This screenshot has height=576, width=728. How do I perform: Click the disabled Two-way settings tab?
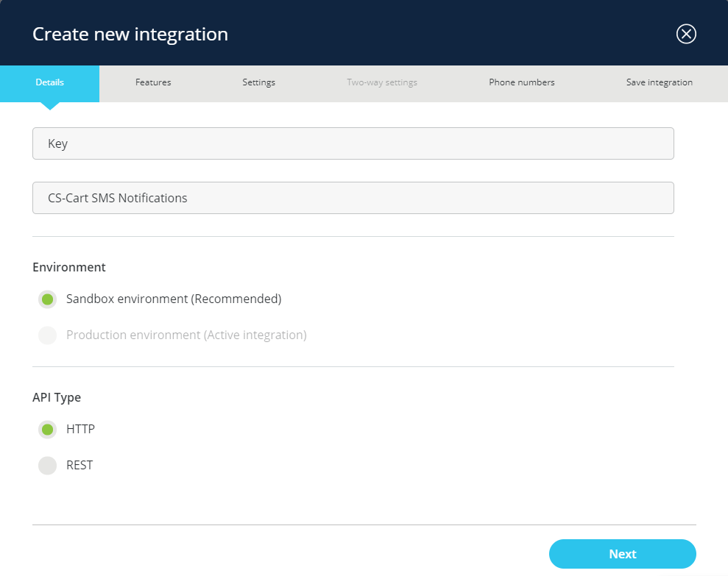click(x=382, y=82)
